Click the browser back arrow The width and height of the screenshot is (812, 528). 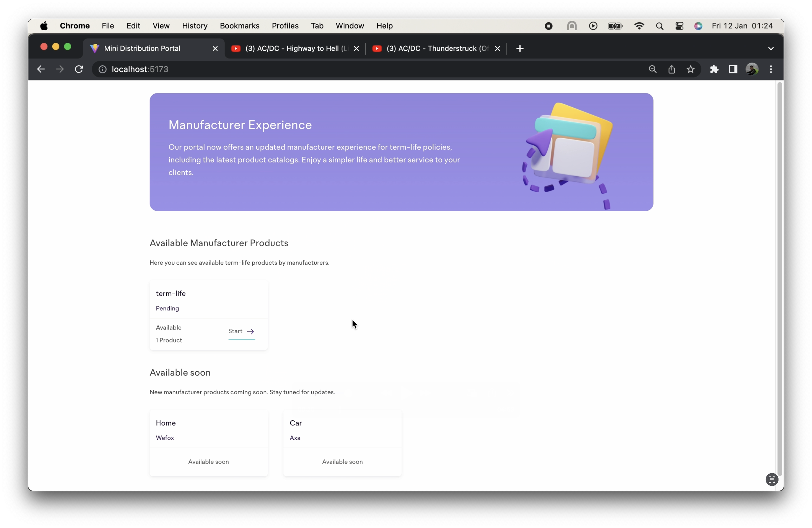[41, 69]
